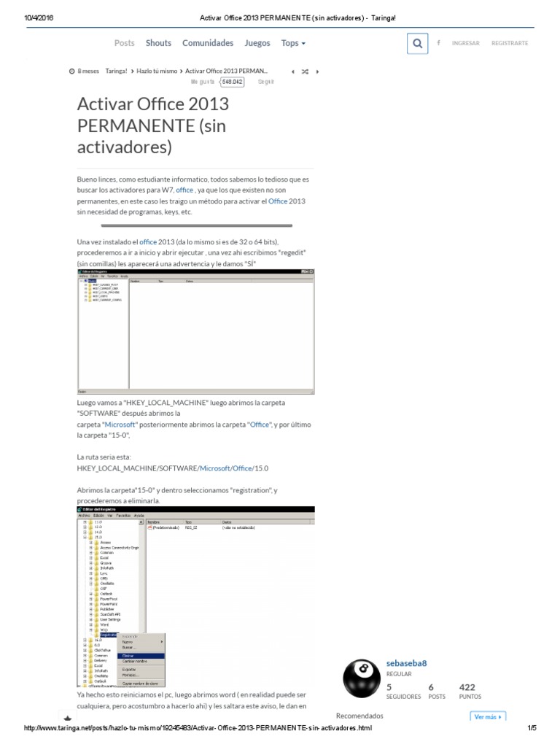This screenshot has height=747, width=560.
Task: Open the Tops dropdown menu
Action: pyautogui.click(x=293, y=43)
